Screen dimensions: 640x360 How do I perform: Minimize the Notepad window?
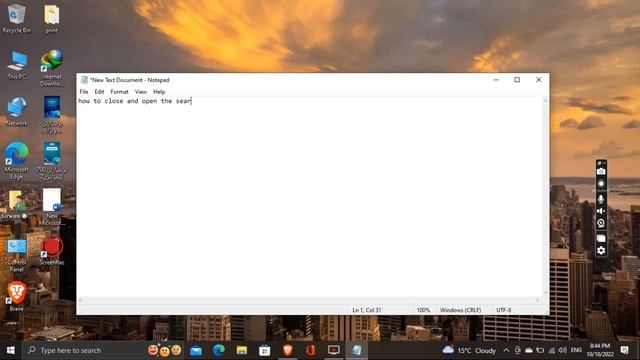pos(496,80)
